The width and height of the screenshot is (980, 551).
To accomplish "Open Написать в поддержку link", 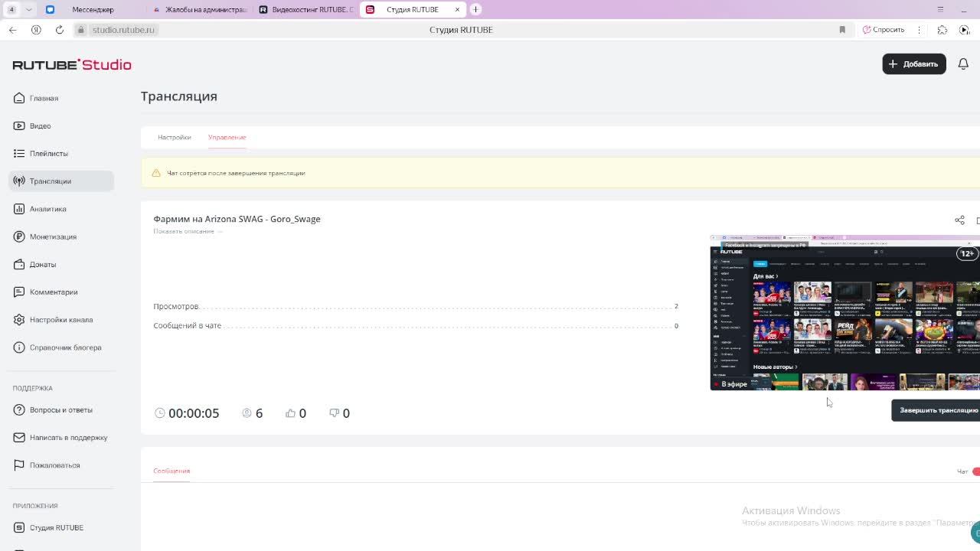I will 69,438.
